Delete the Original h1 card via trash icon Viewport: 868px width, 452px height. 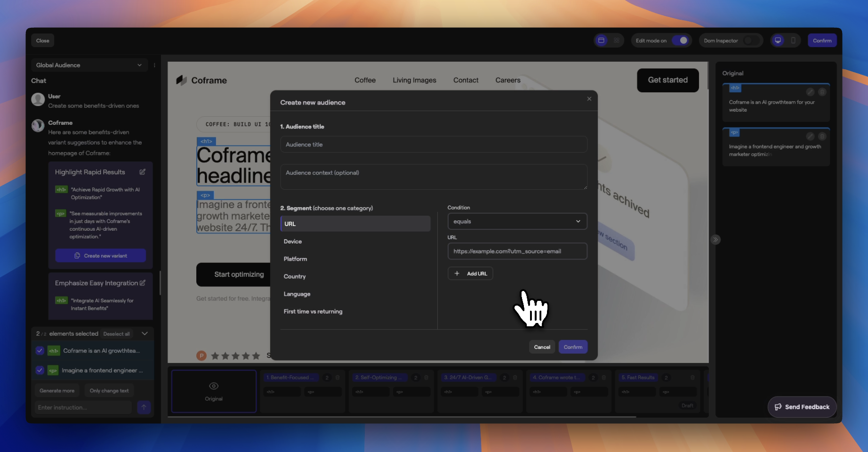click(822, 92)
